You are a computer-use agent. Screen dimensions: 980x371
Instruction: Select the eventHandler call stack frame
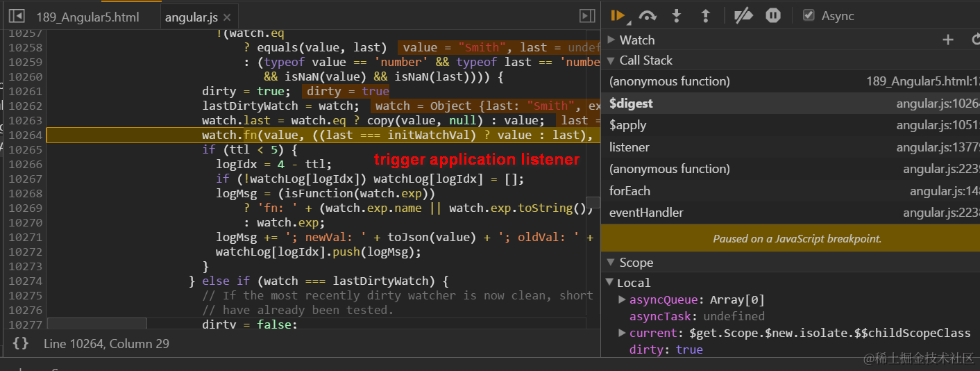coord(790,213)
